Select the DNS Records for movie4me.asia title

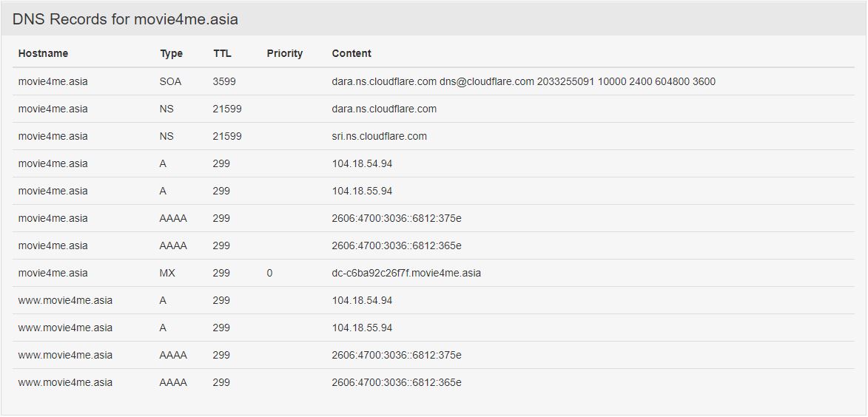point(125,19)
